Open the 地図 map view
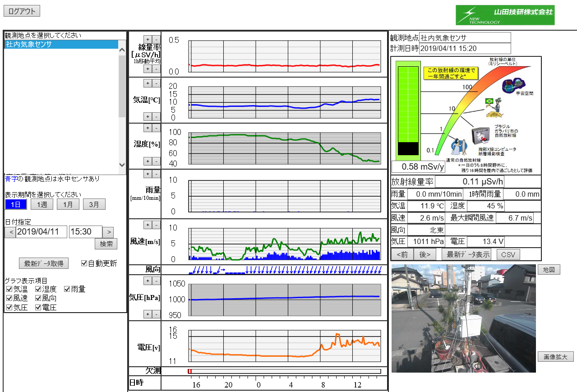 point(549,270)
